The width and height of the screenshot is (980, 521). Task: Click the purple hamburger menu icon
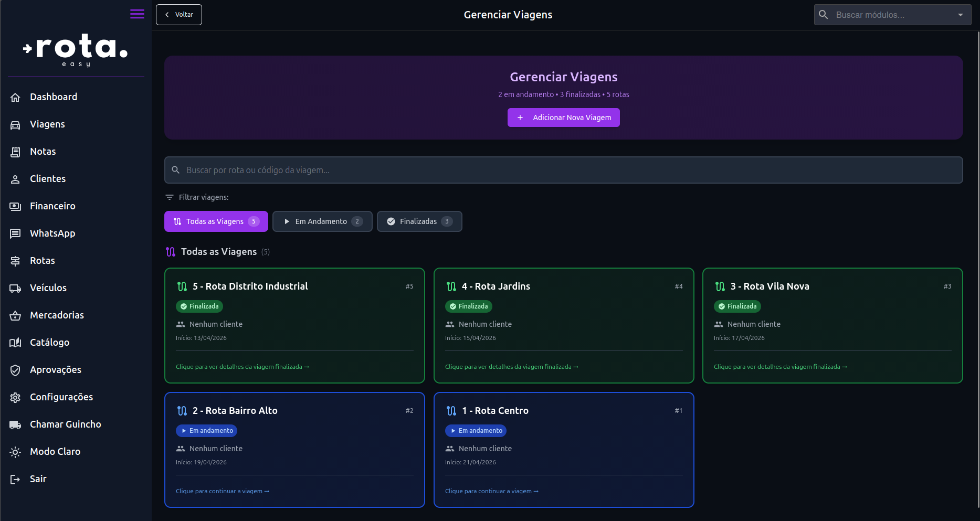(x=137, y=14)
